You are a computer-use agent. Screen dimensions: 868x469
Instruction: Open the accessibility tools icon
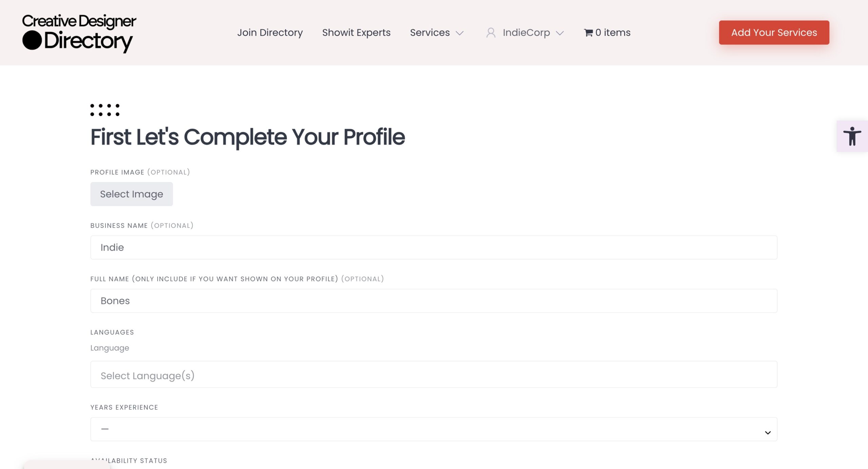pyautogui.click(x=852, y=136)
